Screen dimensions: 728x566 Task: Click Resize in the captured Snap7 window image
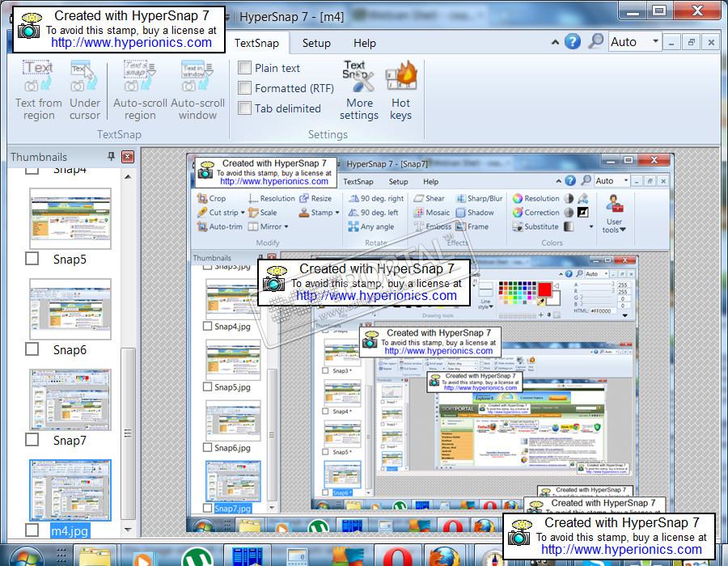tap(315, 199)
